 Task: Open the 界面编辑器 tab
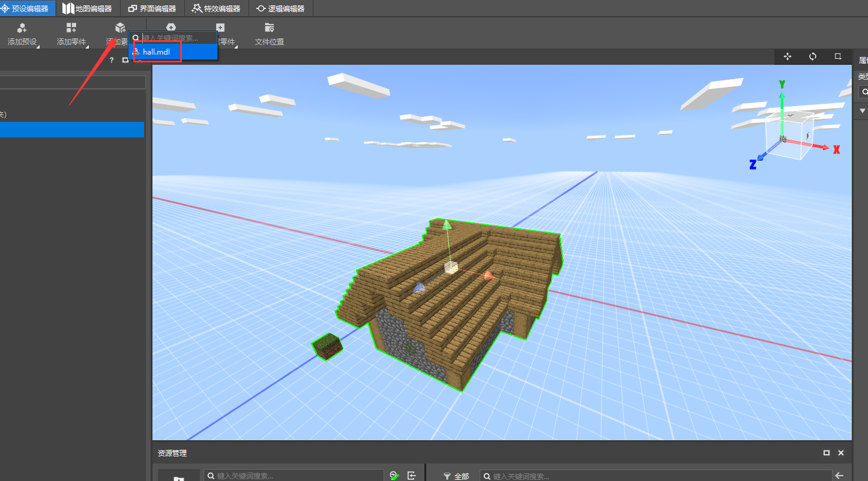(152, 8)
